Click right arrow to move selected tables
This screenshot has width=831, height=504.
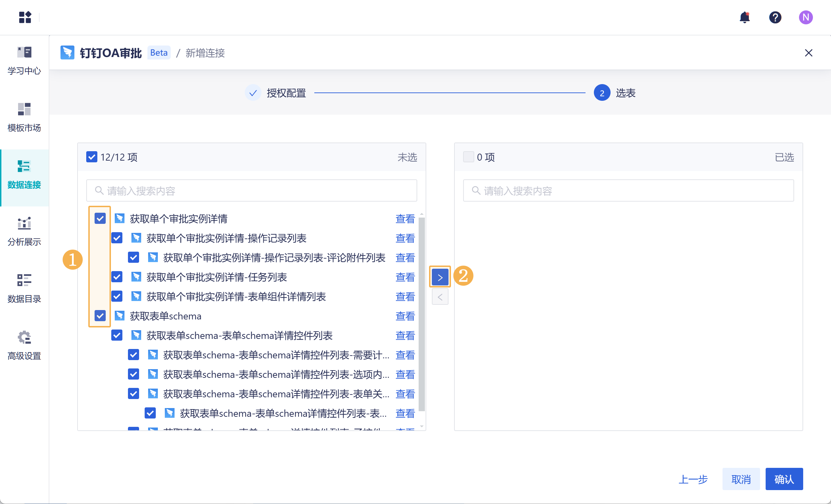click(440, 277)
